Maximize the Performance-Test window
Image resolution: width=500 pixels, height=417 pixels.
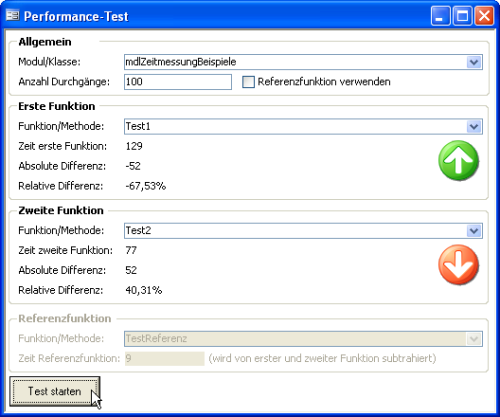tap(462, 16)
